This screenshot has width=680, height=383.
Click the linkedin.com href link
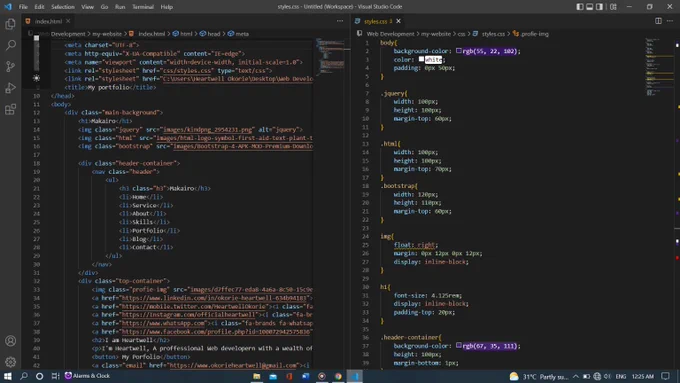click(x=215, y=298)
